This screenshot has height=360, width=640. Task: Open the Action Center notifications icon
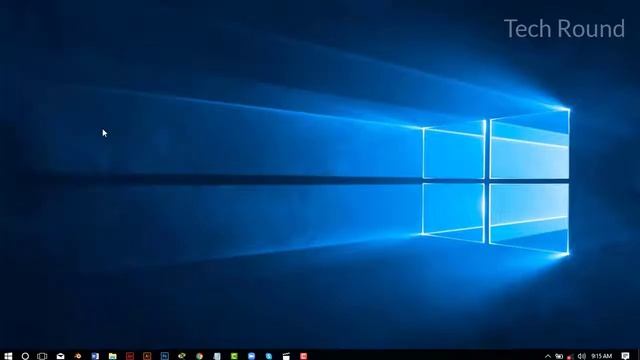click(x=625, y=356)
